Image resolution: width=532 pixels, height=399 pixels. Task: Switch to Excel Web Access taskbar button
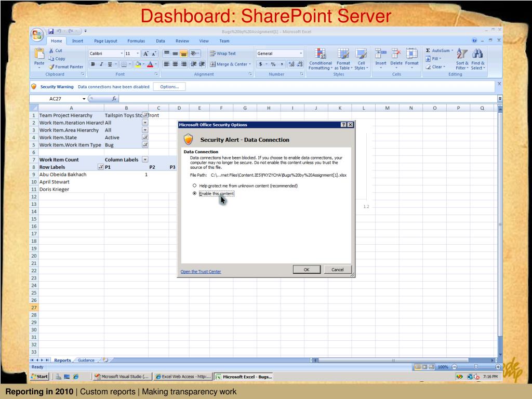[183, 376]
